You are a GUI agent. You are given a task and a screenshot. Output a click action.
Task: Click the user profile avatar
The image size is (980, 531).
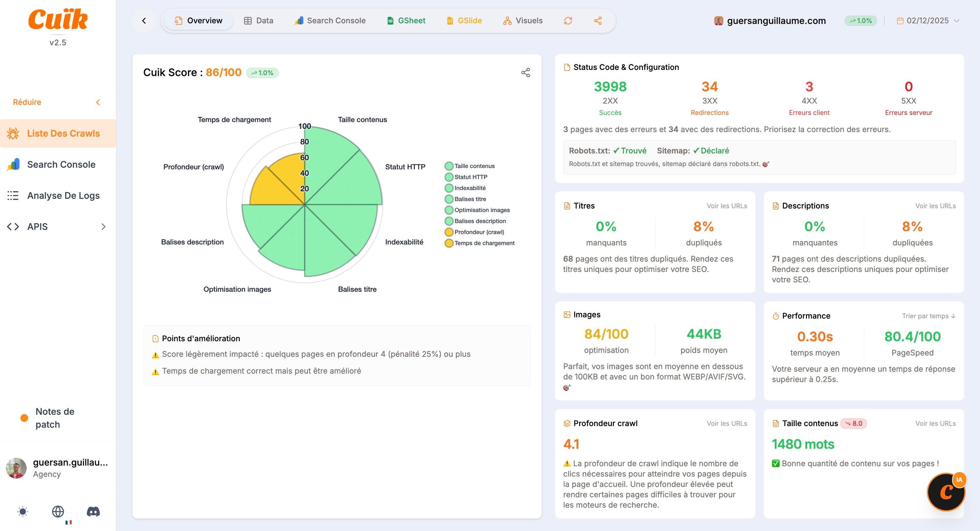tap(16, 468)
